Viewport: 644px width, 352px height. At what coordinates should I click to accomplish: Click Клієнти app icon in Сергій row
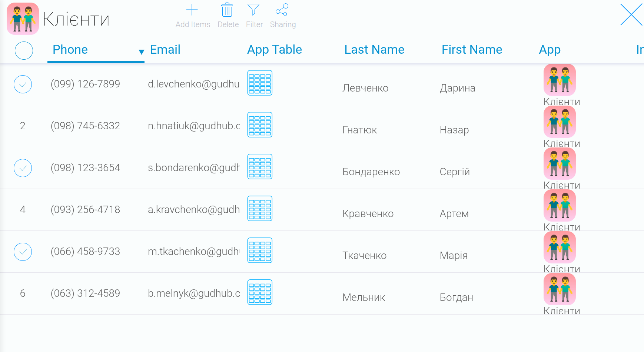[560, 163]
